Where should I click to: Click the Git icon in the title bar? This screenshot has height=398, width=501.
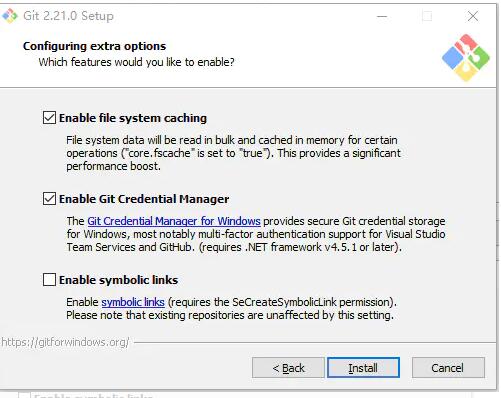click(x=10, y=16)
